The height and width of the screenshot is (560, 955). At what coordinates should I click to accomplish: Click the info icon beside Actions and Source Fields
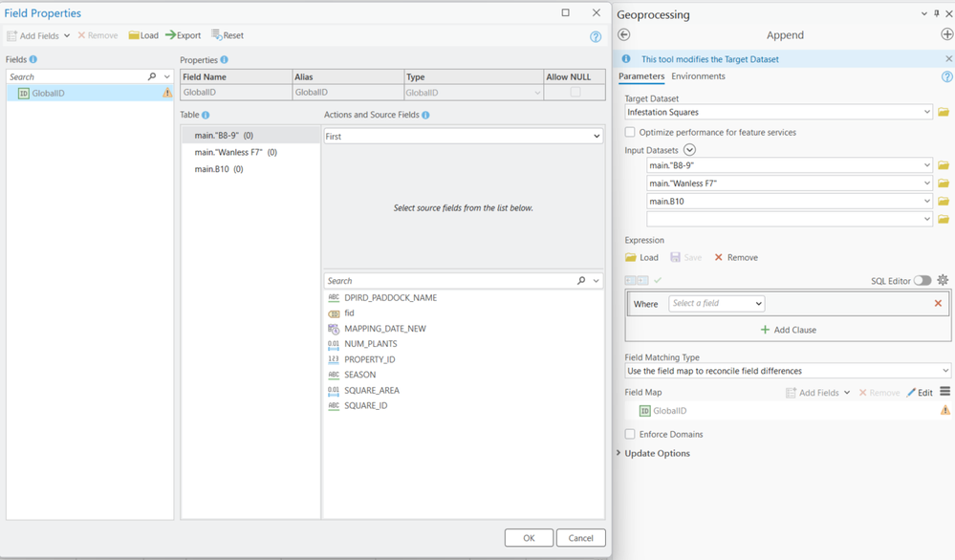(x=425, y=115)
